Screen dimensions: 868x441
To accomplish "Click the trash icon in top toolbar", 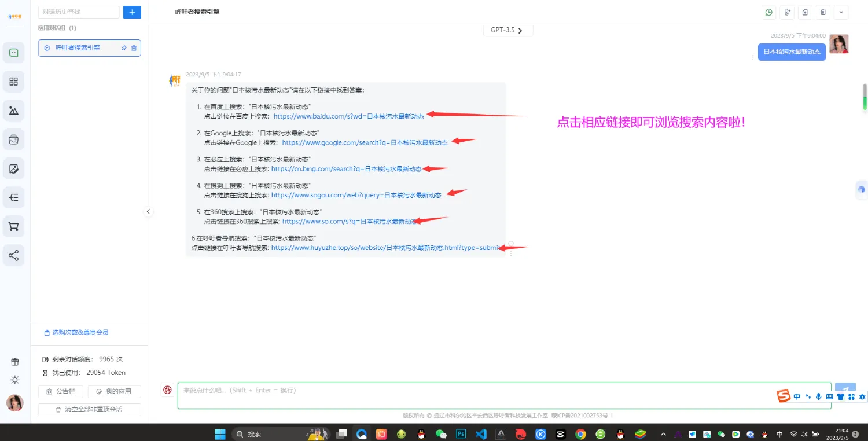I will [823, 12].
